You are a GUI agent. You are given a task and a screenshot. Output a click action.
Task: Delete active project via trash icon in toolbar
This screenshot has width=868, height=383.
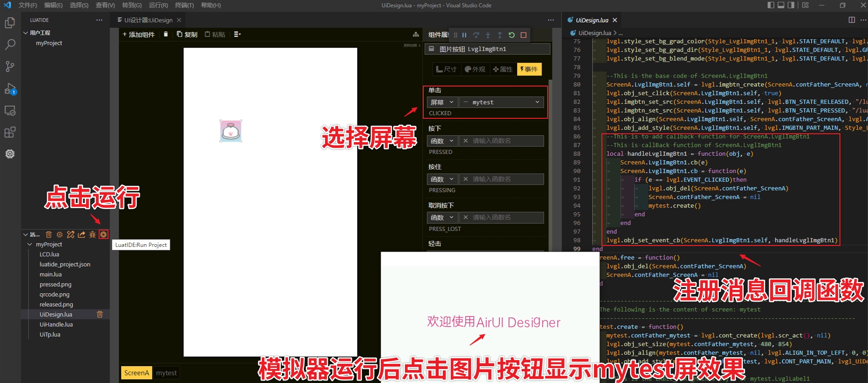tap(49, 234)
